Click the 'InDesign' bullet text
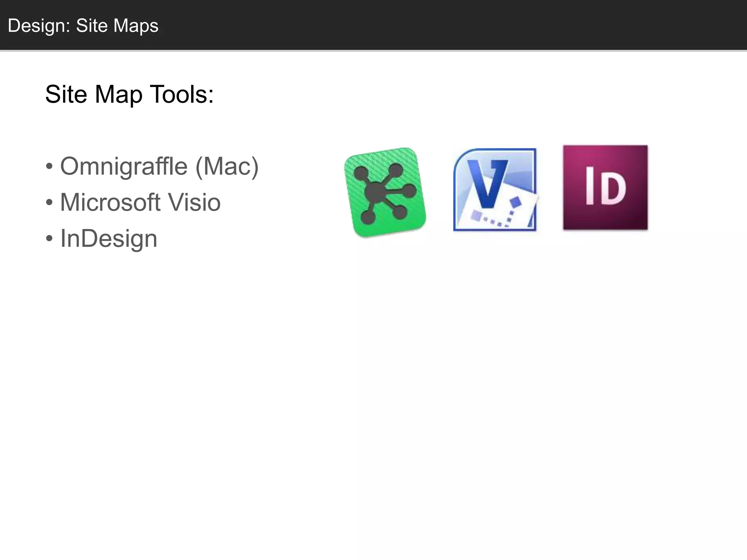 pos(109,238)
